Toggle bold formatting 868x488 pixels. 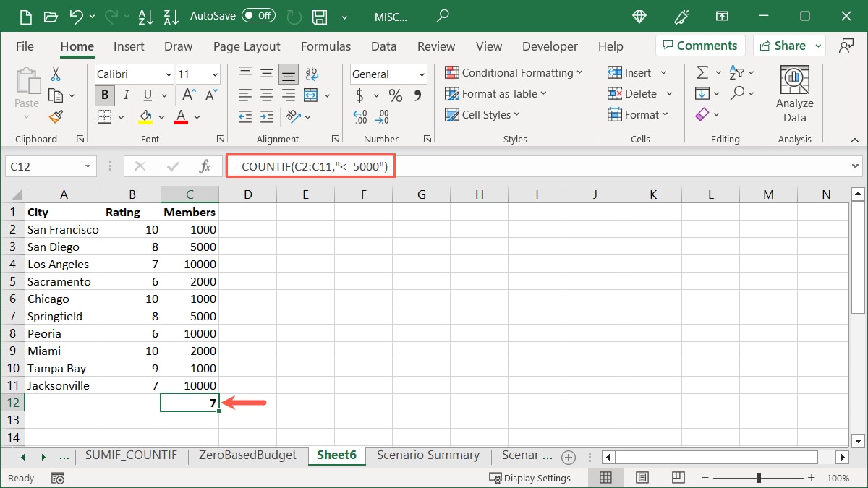coord(104,95)
